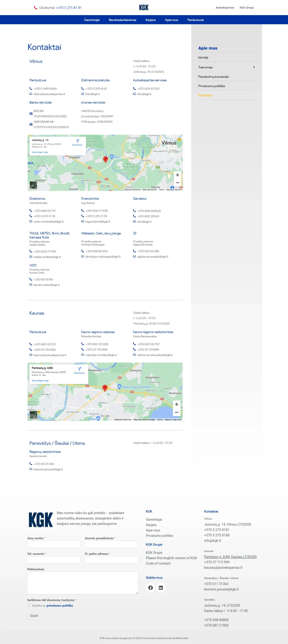The image size is (288, 644).
Task: Click into the Jūsų vardas field
Action: [54, 544]
